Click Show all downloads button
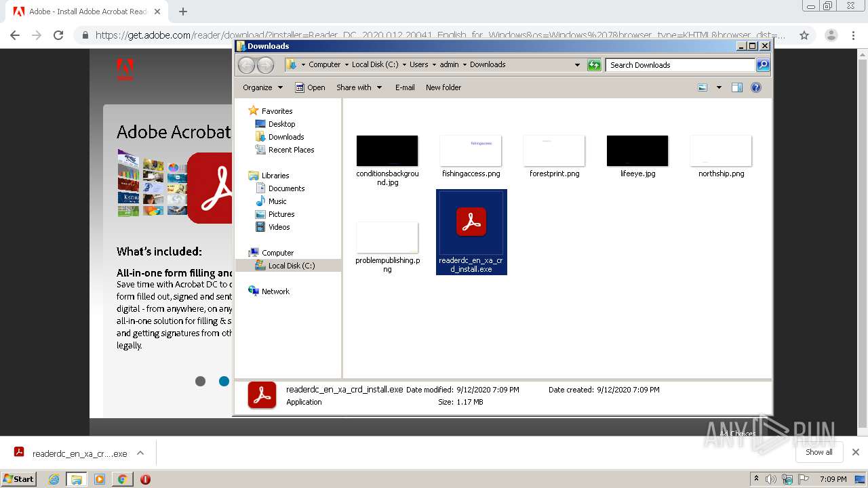 (x=818, y=452)
